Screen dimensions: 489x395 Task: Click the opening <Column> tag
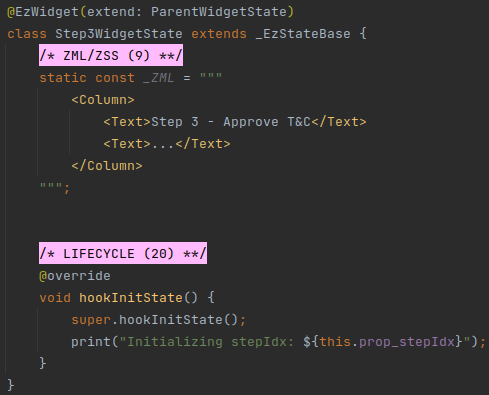[103, 100]
